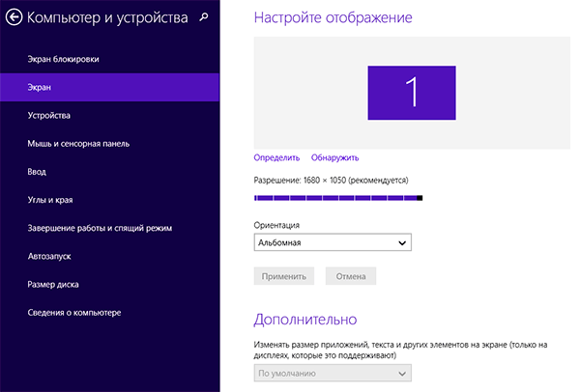Viewport: 580px width, 392px height.
Task: Select the Экран menu item
Action: (41, 88)
